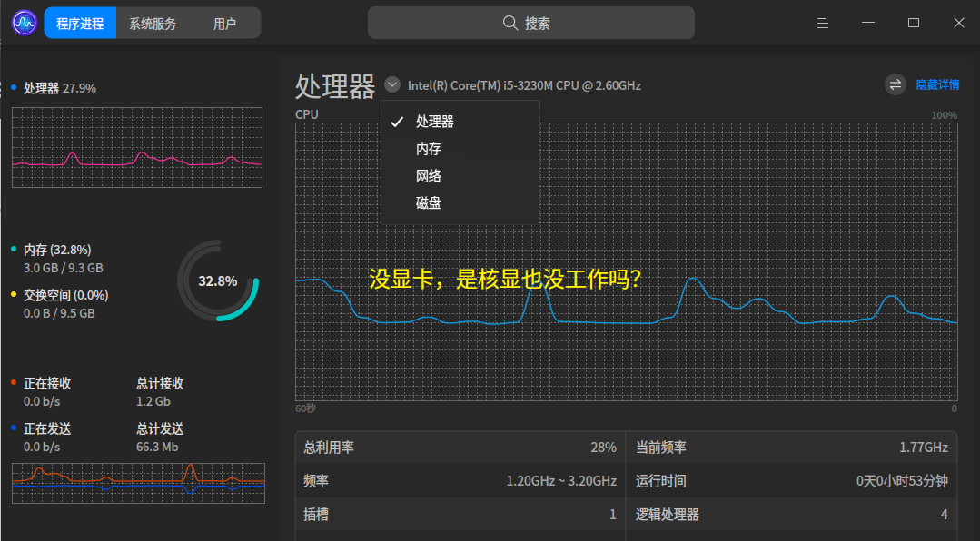The height and width of the screenshot is (541, 980).
Task: Open the hamburger main menu icon
Action: [823, 23]
